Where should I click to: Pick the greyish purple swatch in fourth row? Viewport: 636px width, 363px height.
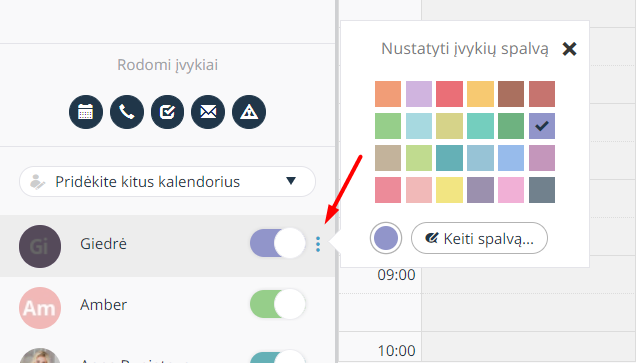click(x=480, y=190)
